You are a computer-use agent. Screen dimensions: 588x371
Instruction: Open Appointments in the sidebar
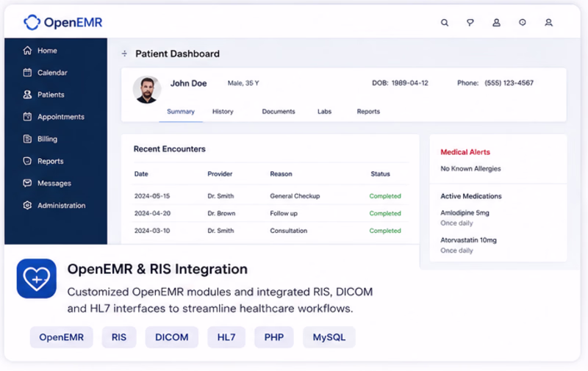[x=61, y=117]
